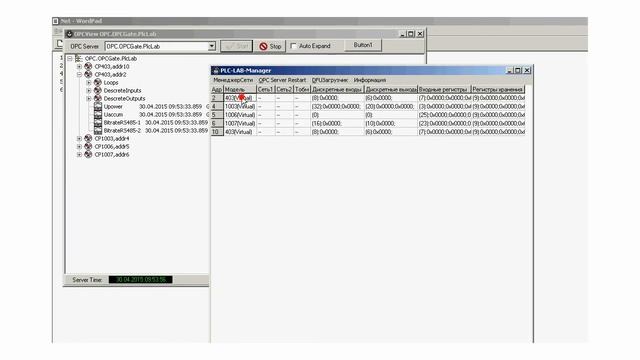
Task: Click the (32):0x0000;0x0000; discrete inputs cell
Action: point(337,107)
